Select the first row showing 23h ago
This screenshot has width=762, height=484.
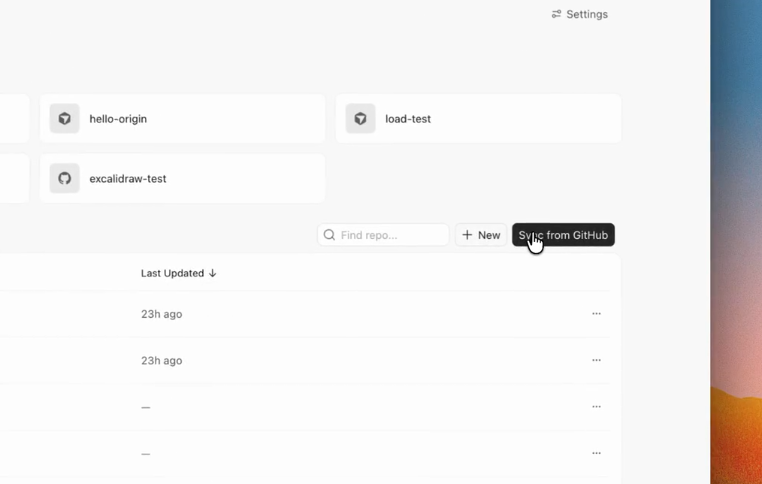pos(305,314)
